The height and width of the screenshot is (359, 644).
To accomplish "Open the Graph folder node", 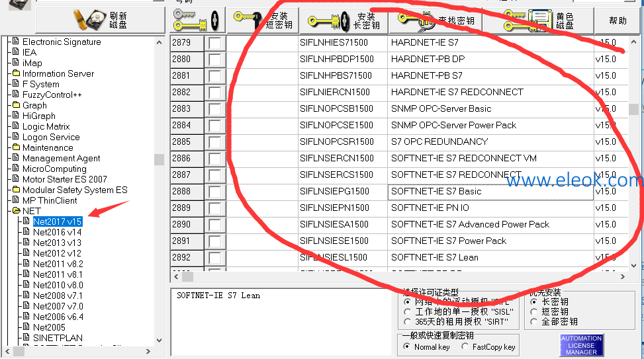I will coord(34,105).
